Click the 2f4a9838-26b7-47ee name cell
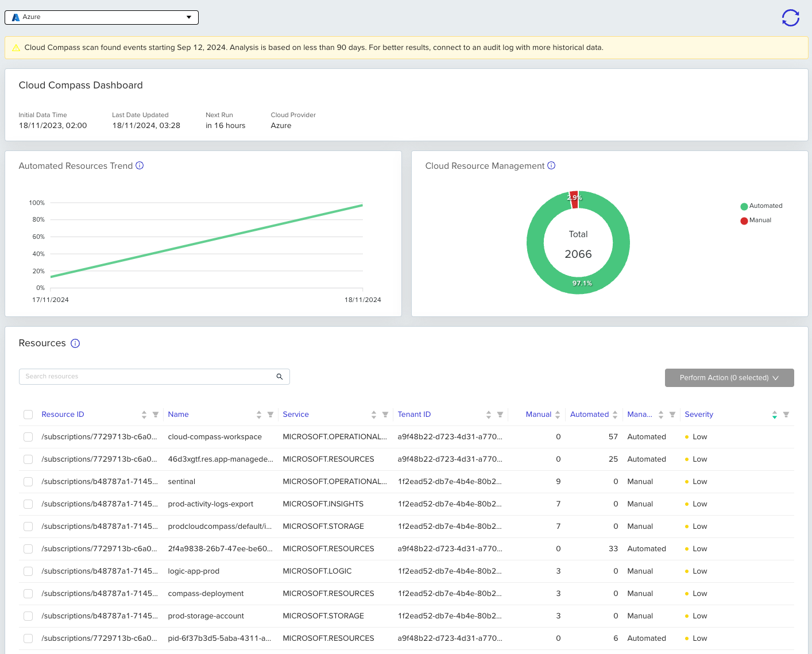This screenshot has height=654, width=812. pyautogui.click(x=220, y=549)
